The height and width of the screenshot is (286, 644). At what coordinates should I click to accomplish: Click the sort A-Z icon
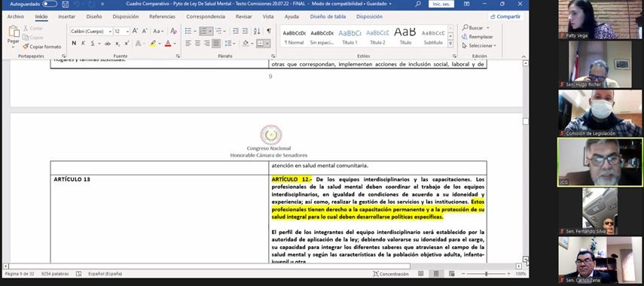(257, 31)
